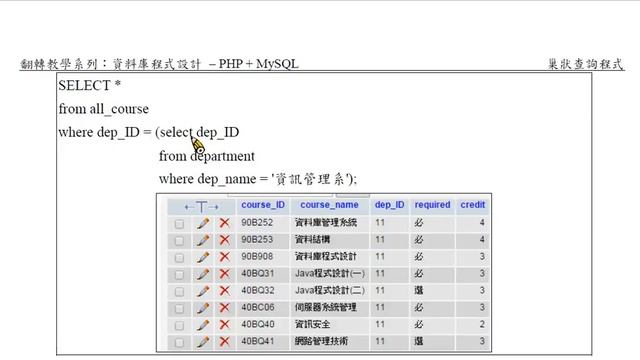Click the course ID cell '90B252'
The image size is (640, 360).
257,223
